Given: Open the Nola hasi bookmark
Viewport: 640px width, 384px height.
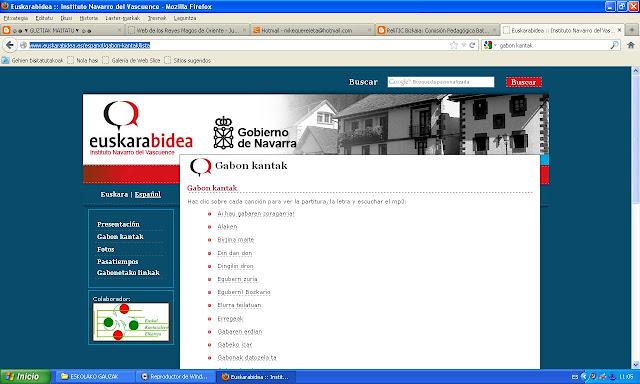Looking at the screenshot, I should 83,60.
